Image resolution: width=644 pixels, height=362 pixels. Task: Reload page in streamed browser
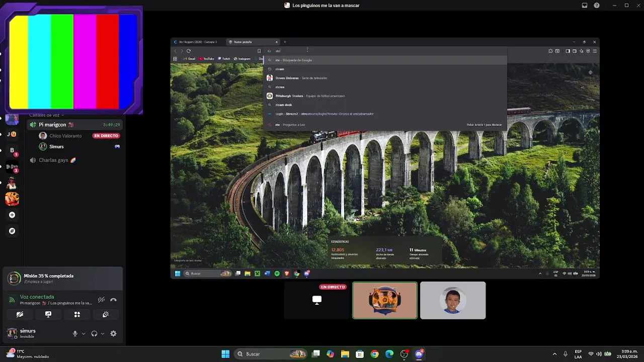coord(189,51)
